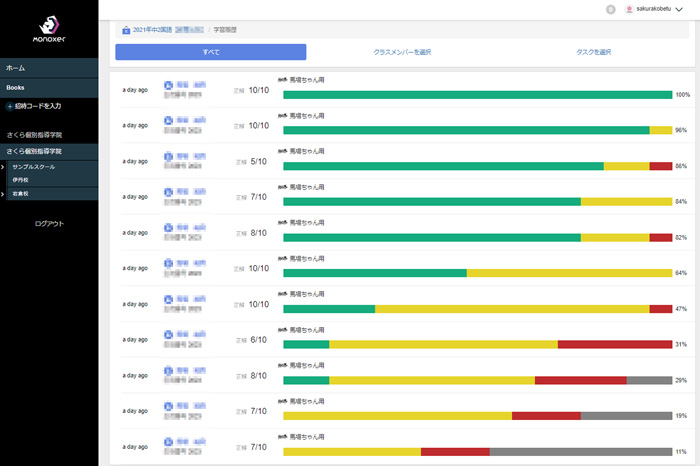700x466 pixels.
Task: Click the notification count badge in header
Action: coord(611,8)
